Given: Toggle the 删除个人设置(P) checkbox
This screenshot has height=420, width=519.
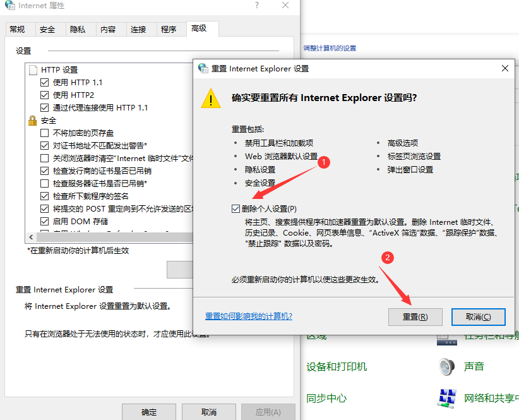Looking at the screenshot, I should coord(236,209).
